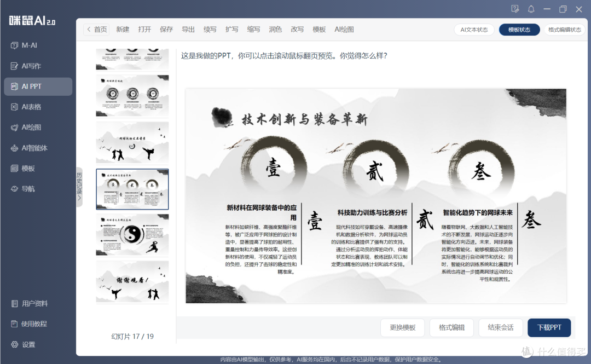Select the partially visible top slide thumbnail

pyautogui.click(x=132, y=59)
